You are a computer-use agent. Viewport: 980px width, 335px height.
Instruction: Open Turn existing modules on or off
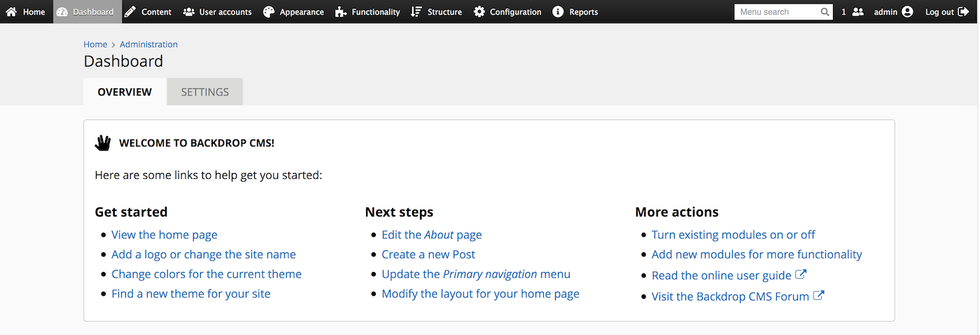[x=734, y=235]
